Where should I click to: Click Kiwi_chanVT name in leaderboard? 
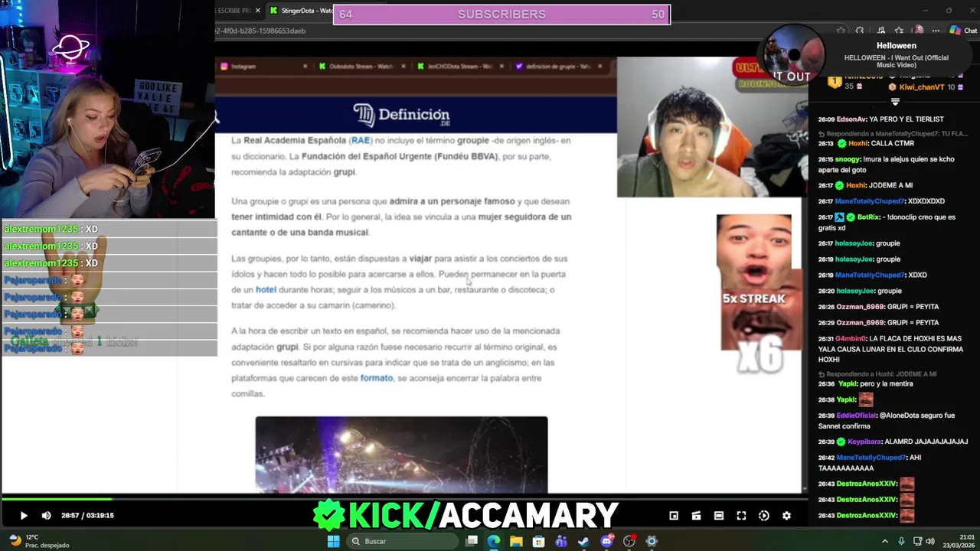click(x=922, y=87)
